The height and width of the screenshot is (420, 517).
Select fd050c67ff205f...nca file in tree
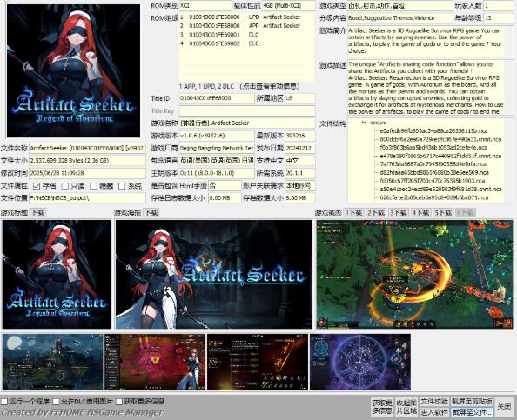433,181
